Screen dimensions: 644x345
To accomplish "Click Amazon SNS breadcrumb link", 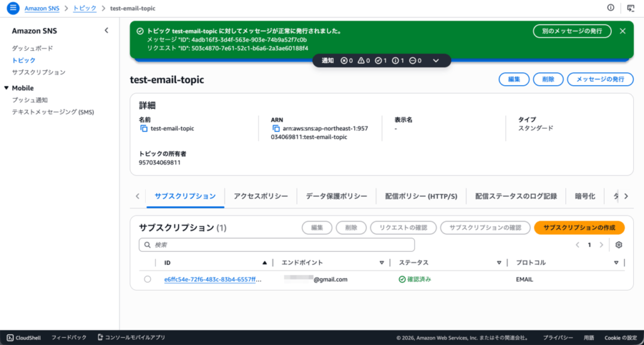I will tap(42, 8).
